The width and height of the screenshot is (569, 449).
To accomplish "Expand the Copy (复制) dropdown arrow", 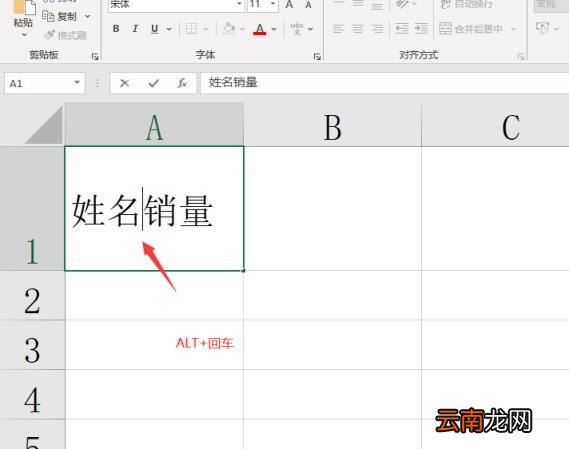I will point(87,16).
